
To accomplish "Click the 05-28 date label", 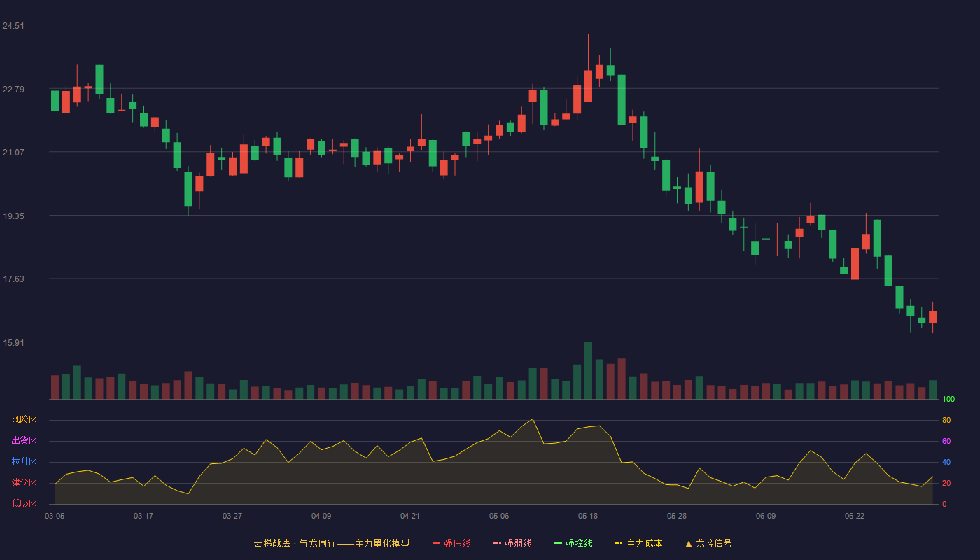I will 677,516.
